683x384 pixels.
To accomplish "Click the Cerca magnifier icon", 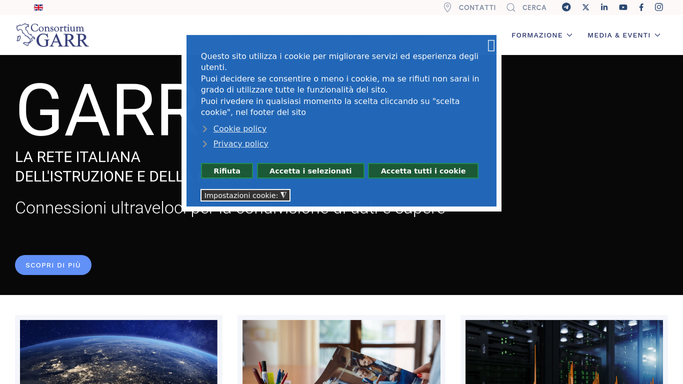I will [x=511, y=7].
